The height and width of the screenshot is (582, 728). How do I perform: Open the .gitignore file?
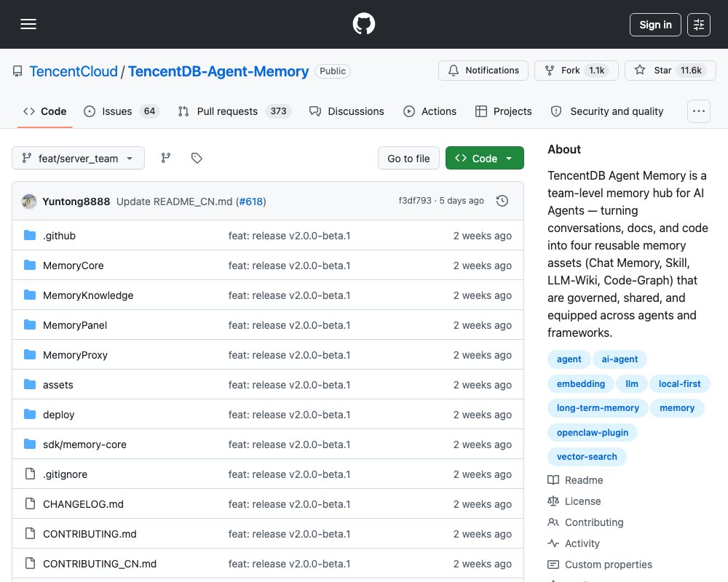click(65, 474)
